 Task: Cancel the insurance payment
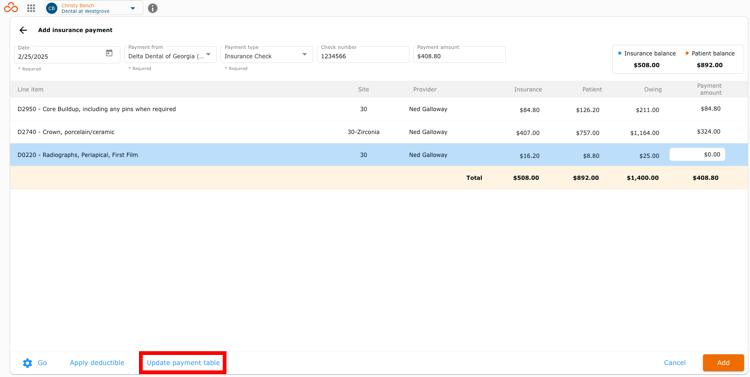click(x=675, y=363)
